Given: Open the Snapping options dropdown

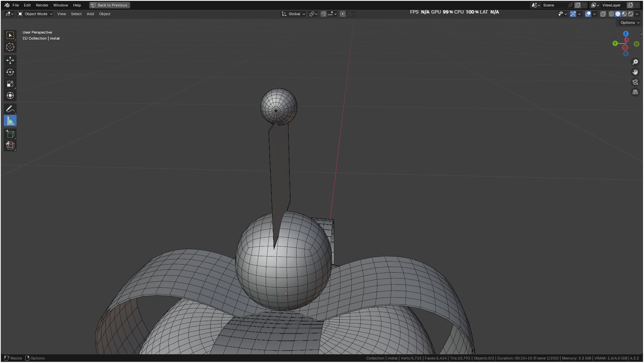Looking at the screenshot, I should click(x=332, y=14).
